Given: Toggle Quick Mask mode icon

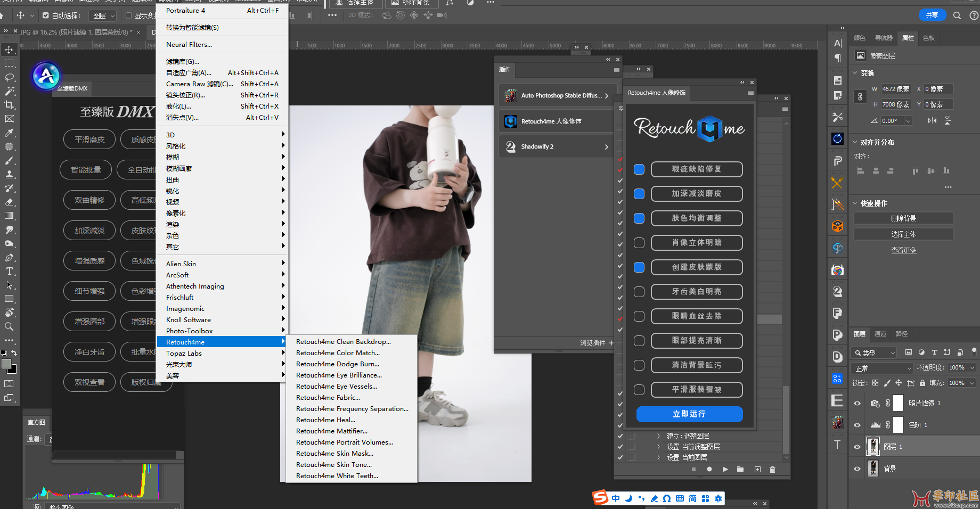Looking at the screenshot, I should pos(9,383).
